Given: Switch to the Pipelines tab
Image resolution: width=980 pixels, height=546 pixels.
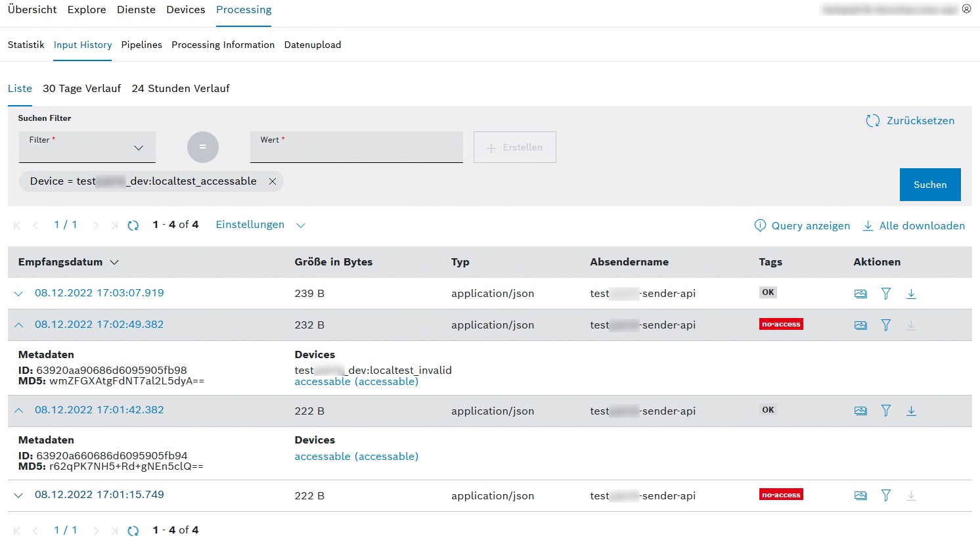Looking at the screenshot, I should click(x=141, y=45).
